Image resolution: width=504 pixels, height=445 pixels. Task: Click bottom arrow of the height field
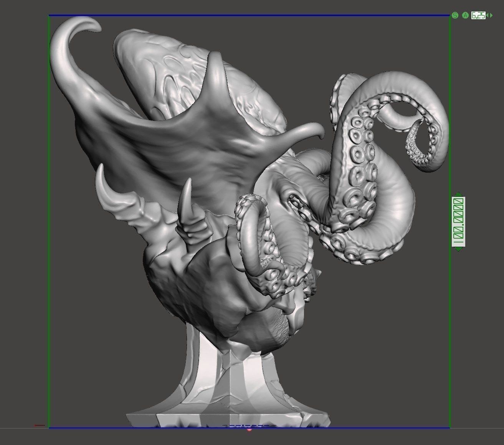pyautogui.click(x=458, y=249)
